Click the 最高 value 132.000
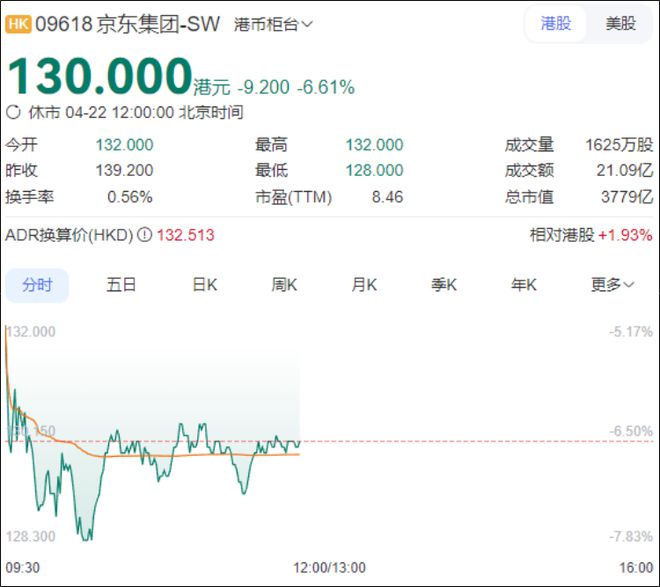The image size is (660, 587). pos(375,145)
